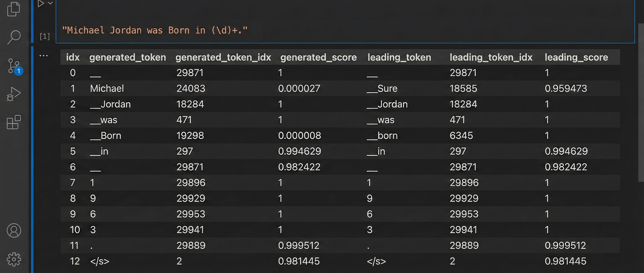Screen dimensions: 644x273
Task: Click the generated_score column header
Action: (318, 57)
